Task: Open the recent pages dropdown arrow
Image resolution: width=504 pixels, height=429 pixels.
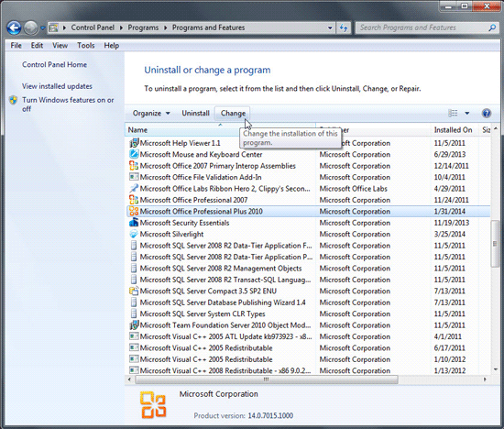Action: click(x=42, y=28)
